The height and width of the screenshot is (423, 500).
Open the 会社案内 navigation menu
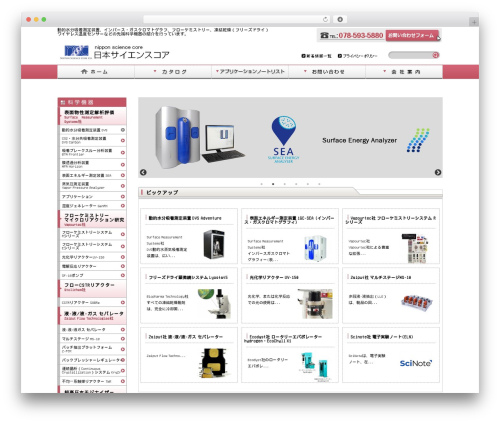(x=404, y=72)
